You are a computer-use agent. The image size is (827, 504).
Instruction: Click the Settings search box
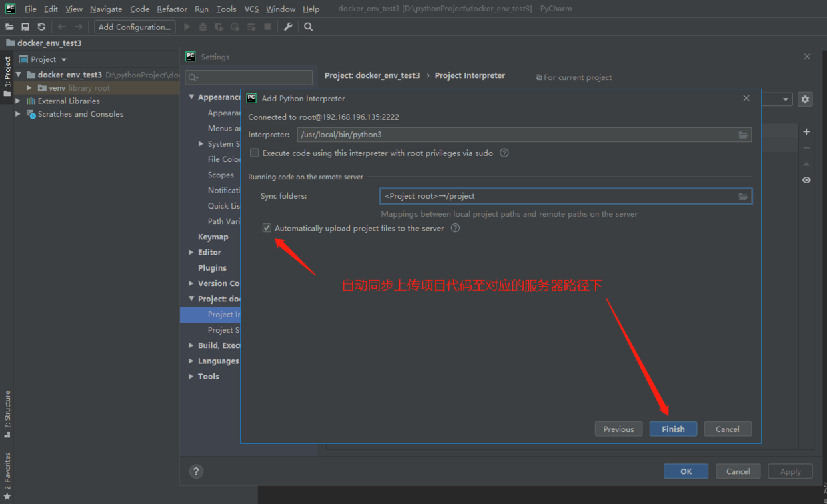249,77
